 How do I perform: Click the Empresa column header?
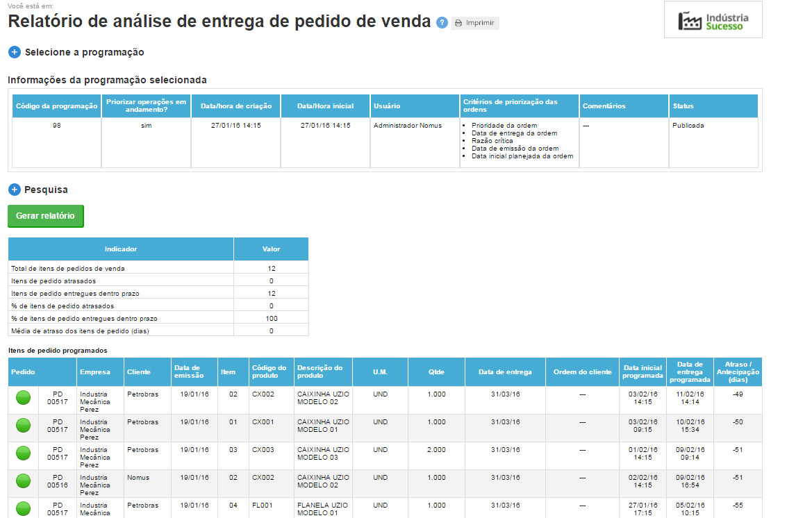[x=95, y=372]
